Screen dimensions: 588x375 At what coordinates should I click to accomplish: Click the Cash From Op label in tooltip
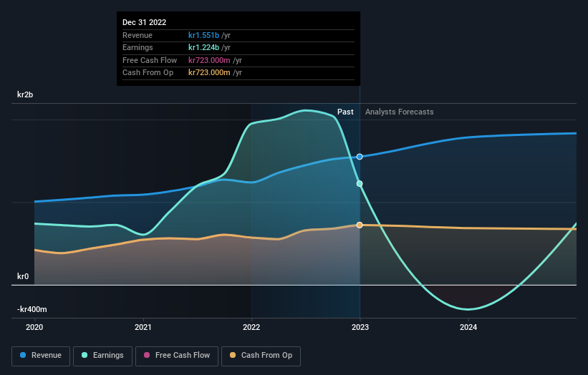(x=148, y=73)
